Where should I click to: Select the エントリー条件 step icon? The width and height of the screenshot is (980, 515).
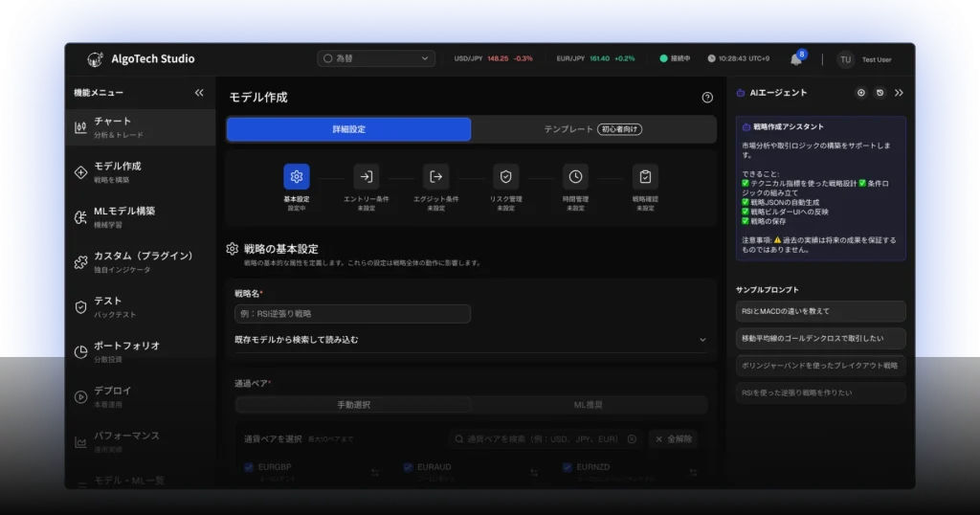[367, 177]
